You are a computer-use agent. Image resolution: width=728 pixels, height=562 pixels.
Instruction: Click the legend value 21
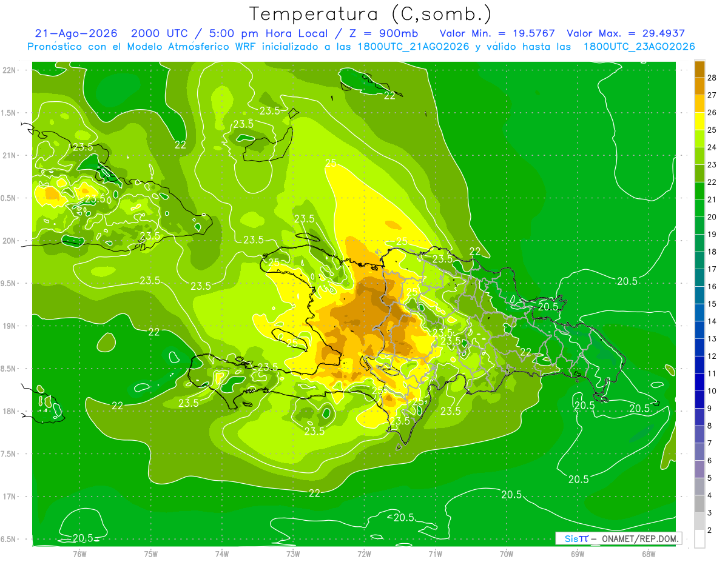(712, 199)
